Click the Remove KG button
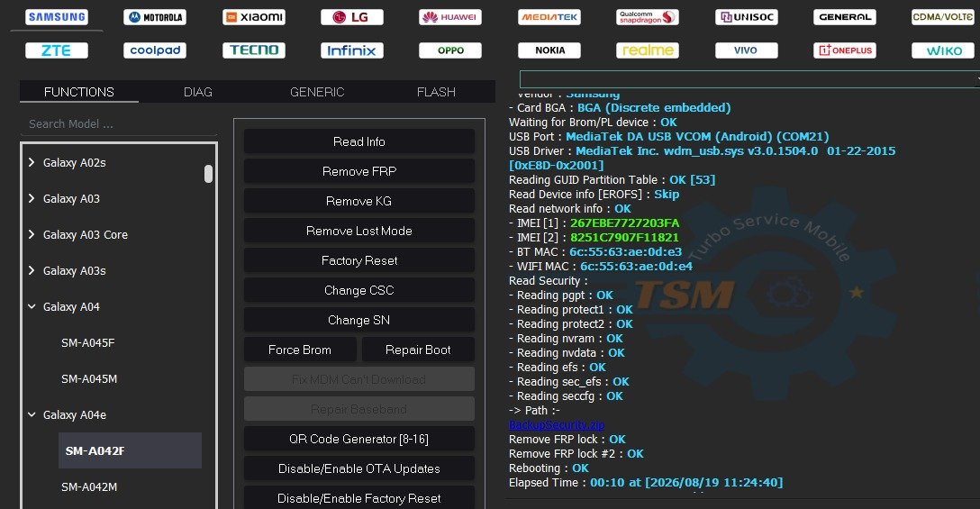 click(x=359, y=201)
